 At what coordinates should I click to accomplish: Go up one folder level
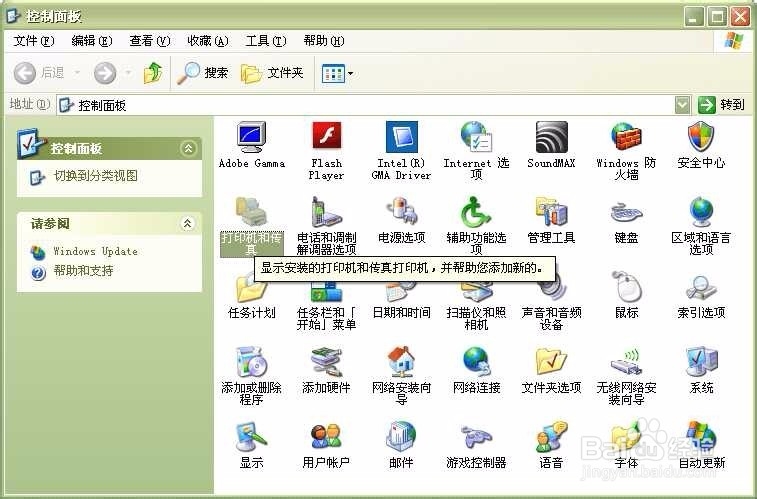click(153, 73)
